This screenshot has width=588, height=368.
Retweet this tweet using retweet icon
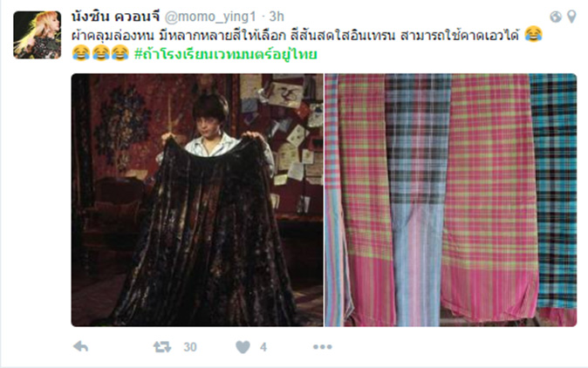pyautogui.click(x=162, y=347)
